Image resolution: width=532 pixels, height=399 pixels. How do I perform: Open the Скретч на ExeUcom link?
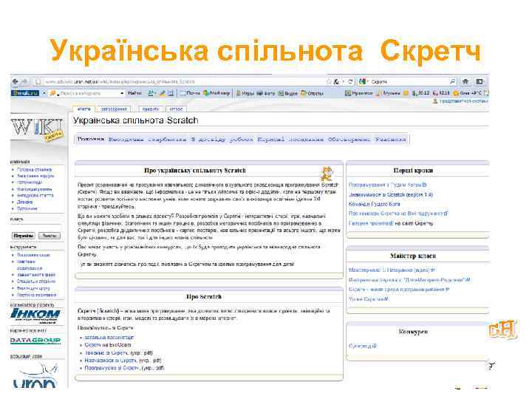coord(108,345)
